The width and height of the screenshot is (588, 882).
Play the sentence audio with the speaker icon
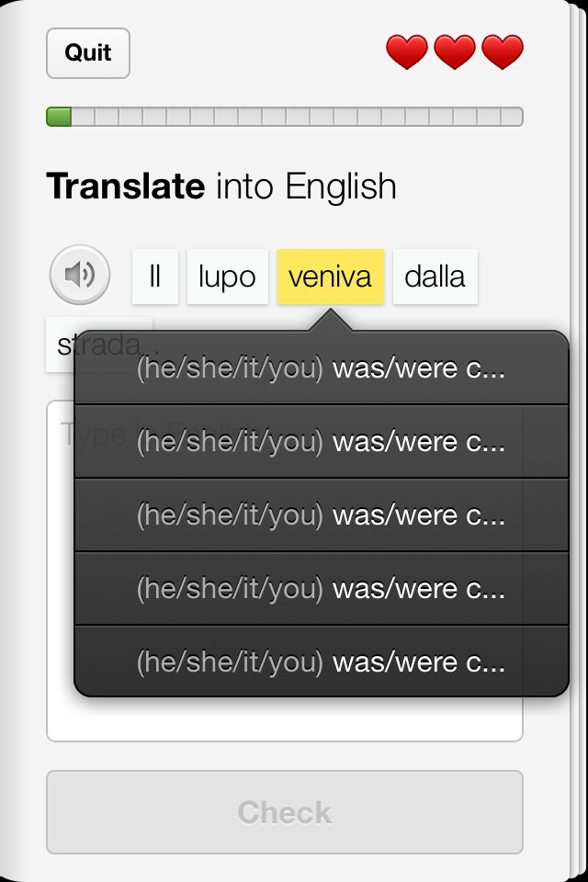pyautogui.click(x=80, y=275)
